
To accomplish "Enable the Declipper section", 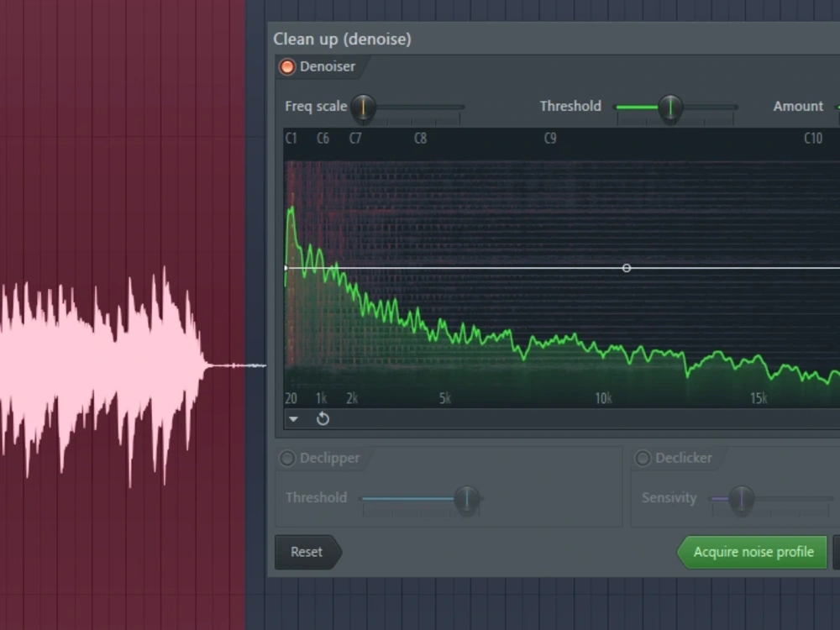I will [x=287, y=458].
